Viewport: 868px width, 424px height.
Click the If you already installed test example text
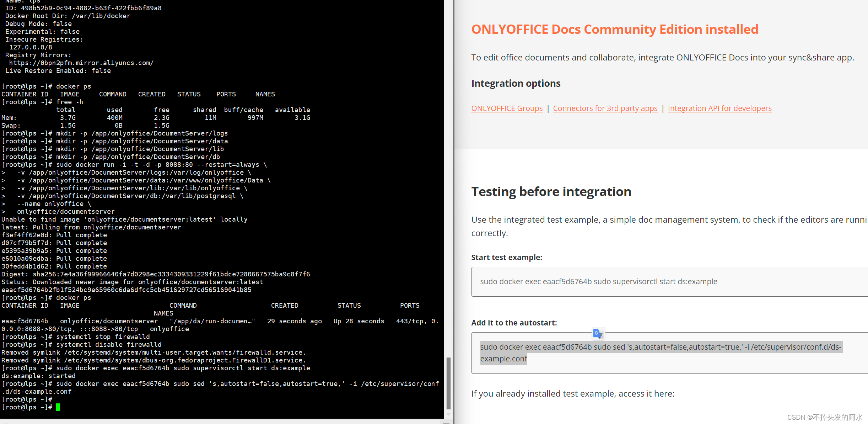click(573, 393)
